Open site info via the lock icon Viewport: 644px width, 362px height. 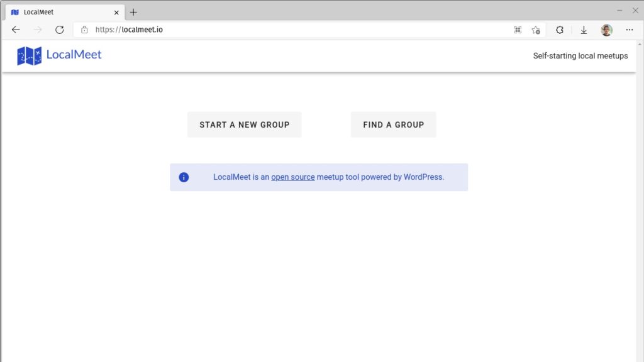point(85,30)
